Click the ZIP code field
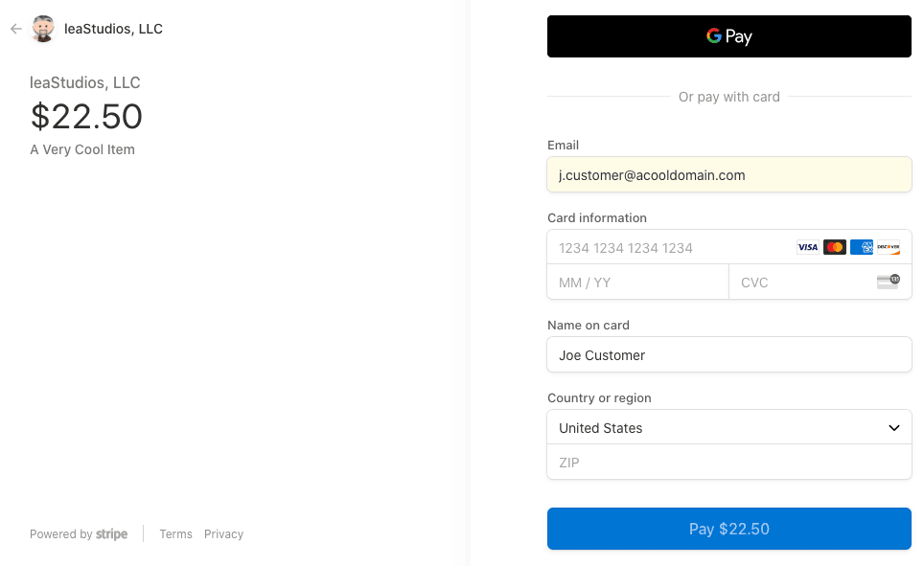This screenshot has width=924, height=566. point(728,463)
